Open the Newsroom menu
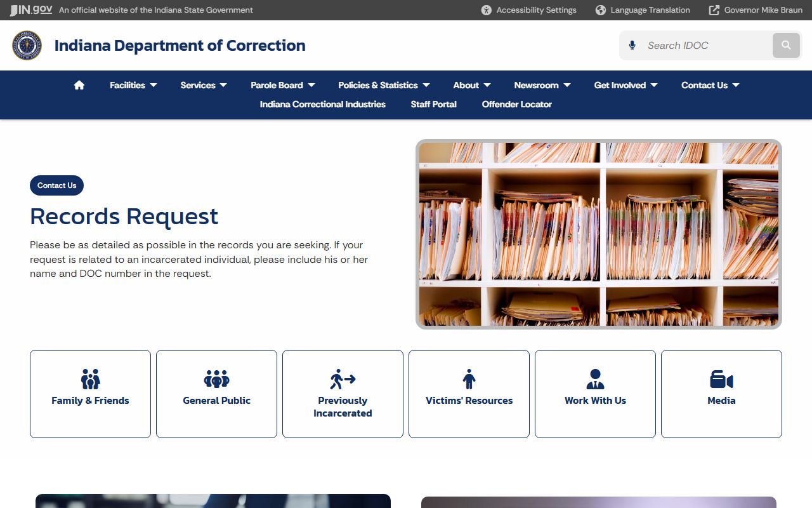 tap(537, 85)
